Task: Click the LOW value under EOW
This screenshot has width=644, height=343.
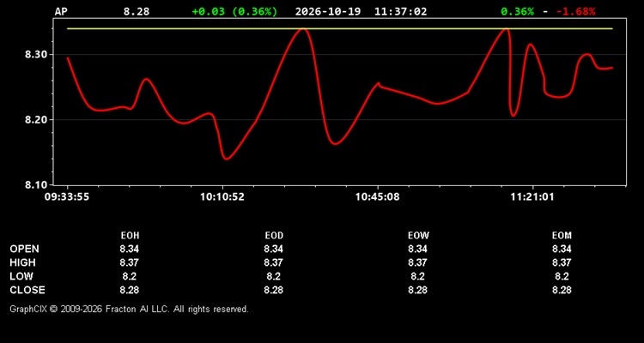Action: (x=417, y=276)
